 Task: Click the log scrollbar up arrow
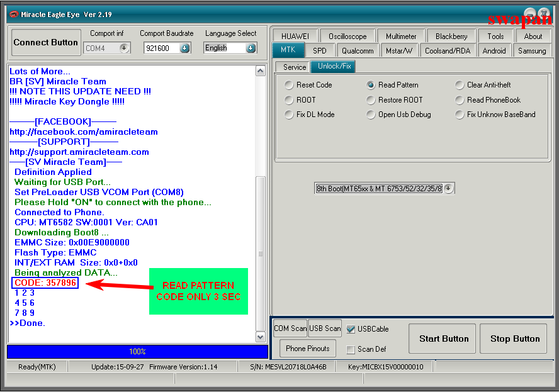(x=261, y=71)
